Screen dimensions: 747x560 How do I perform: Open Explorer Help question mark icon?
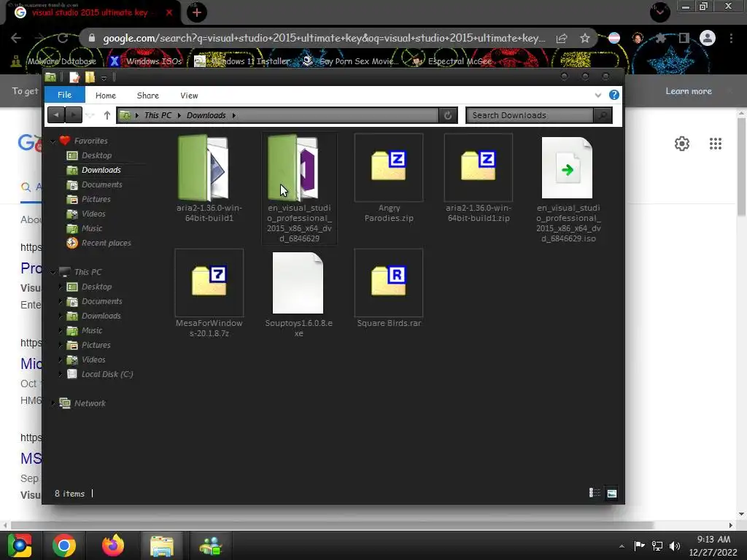614,95
